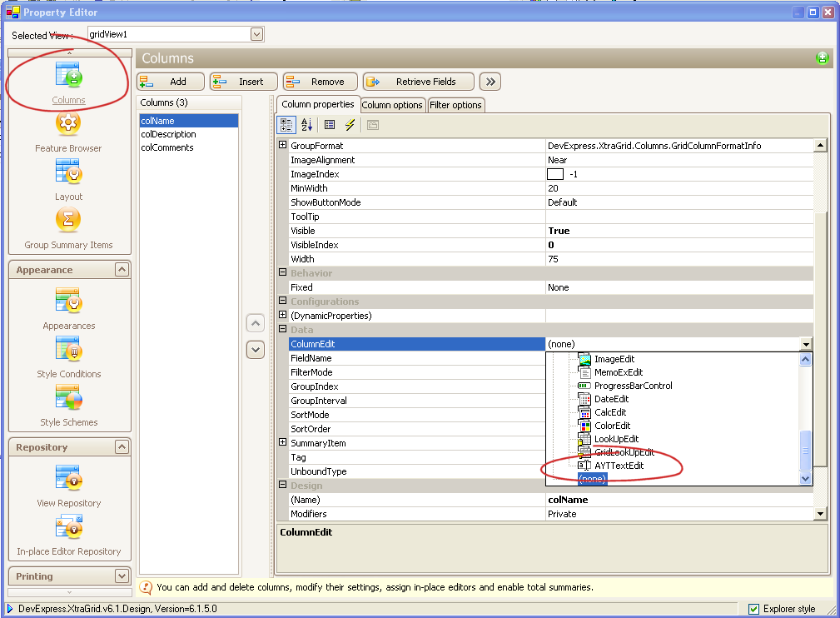Collapse the Appearance nav group

pos(122,270)
